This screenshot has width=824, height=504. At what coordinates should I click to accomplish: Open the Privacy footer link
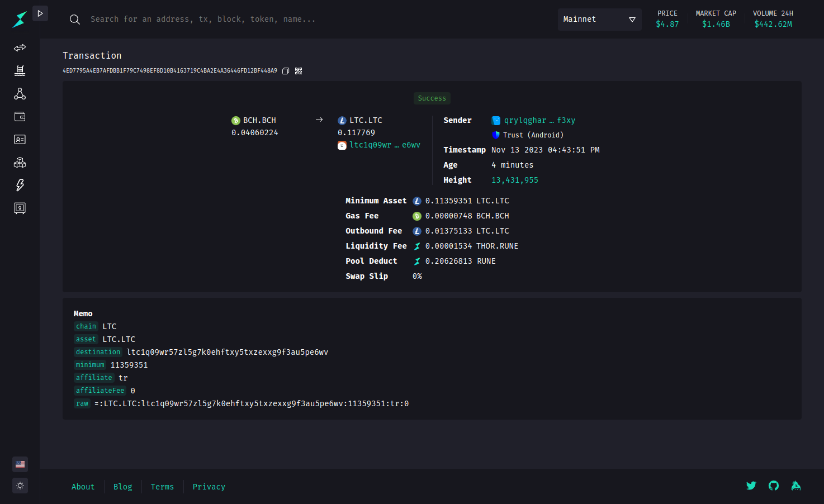(x=209, y=487)
